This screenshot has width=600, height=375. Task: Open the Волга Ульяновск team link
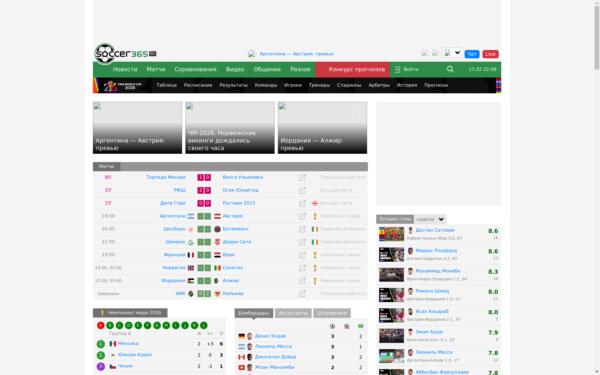coord(243,178)
